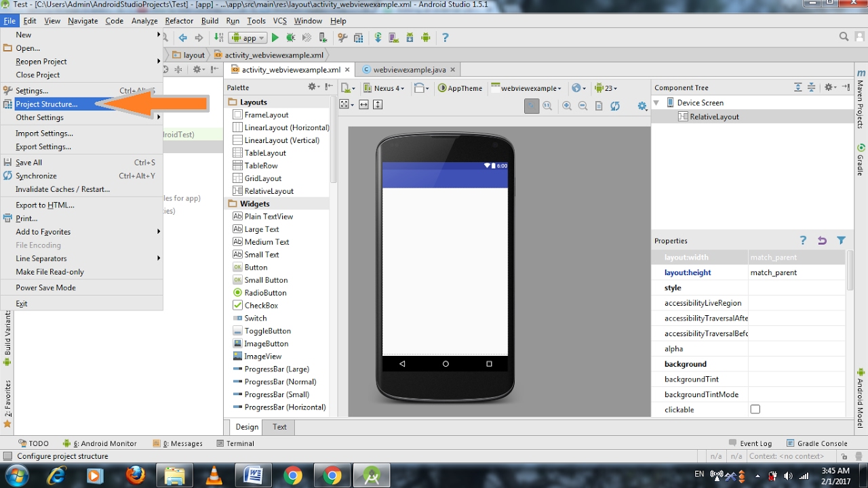Click the Properties help question mark icon

click(803, 241)
